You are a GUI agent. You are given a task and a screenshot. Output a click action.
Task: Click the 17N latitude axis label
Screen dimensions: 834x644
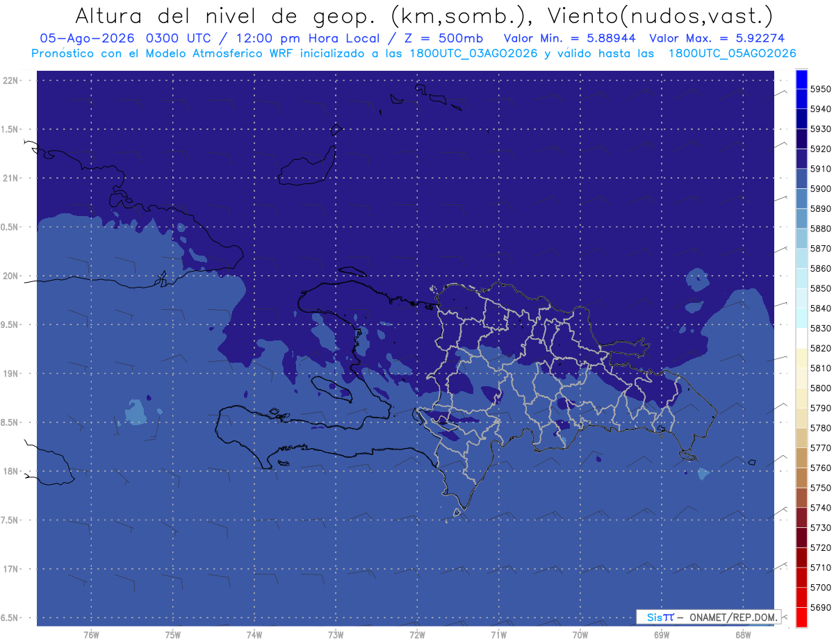click(x=11, y=569)
